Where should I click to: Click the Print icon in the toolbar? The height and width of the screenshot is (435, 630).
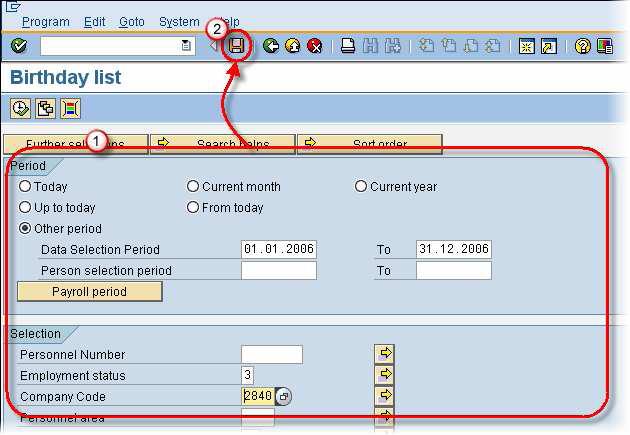[347, 46]
